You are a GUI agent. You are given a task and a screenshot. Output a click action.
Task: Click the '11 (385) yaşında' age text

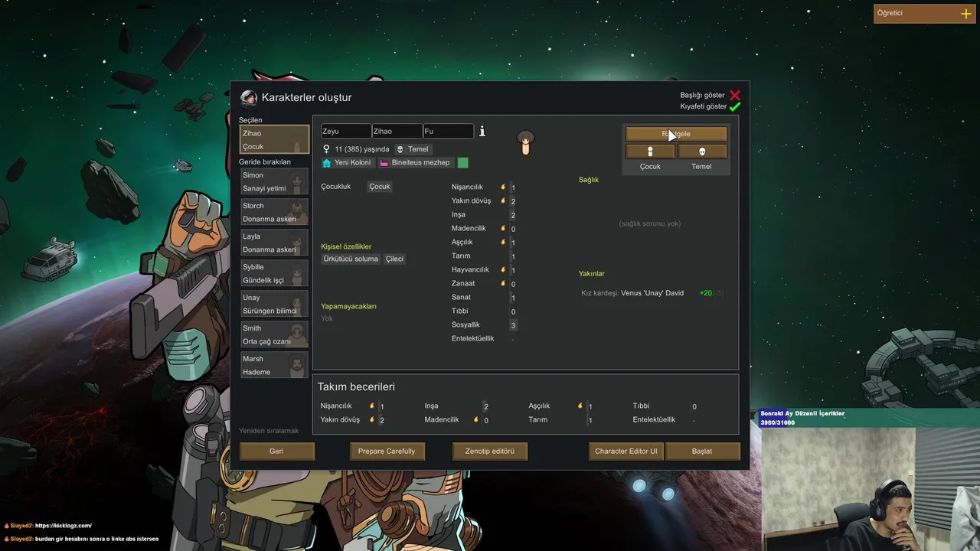(x=362, y=149)
